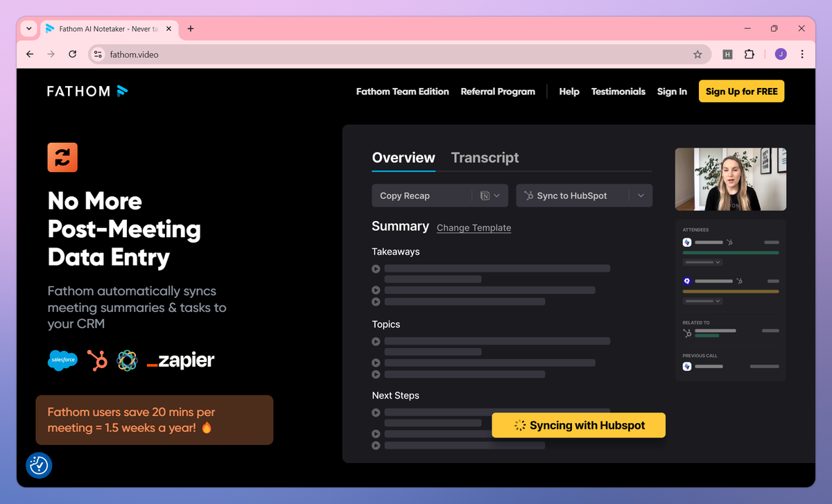Click the Change Template link

coord(474,227)
